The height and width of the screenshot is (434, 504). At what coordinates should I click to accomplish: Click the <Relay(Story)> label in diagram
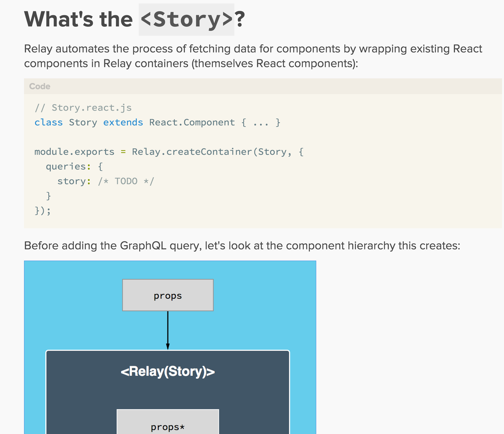(168, 371)
